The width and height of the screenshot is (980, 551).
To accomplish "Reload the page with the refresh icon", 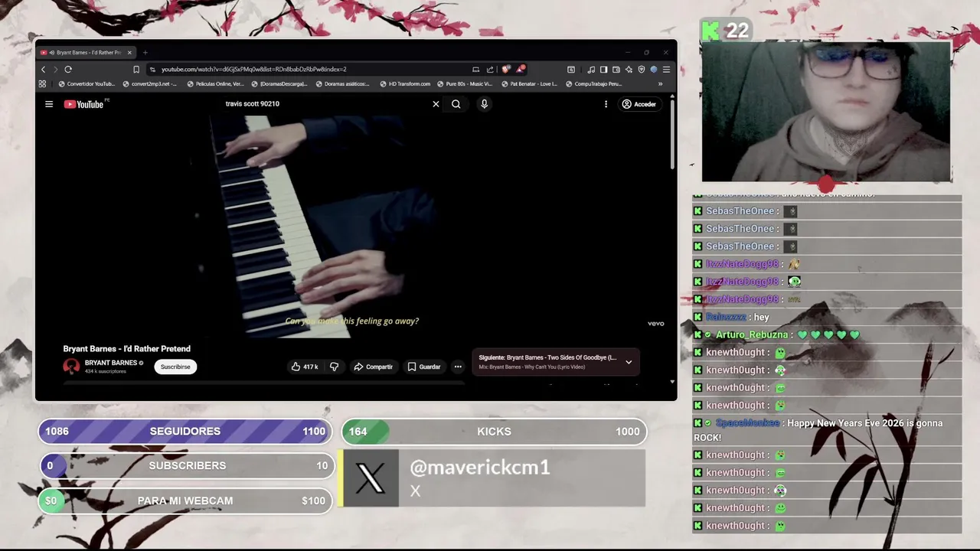I will [68, 69].
